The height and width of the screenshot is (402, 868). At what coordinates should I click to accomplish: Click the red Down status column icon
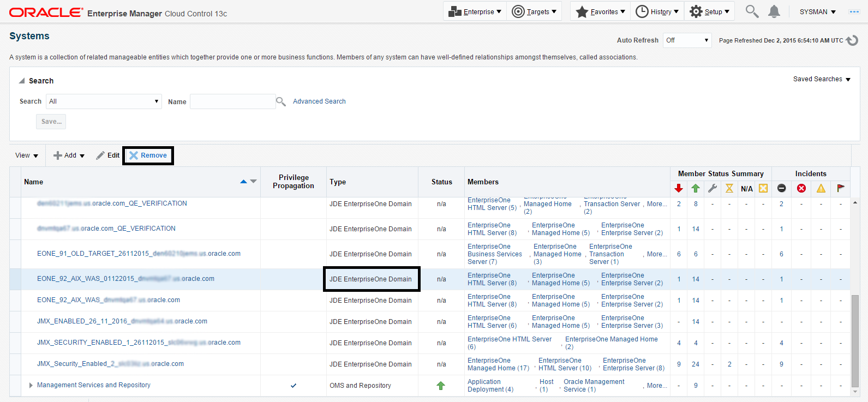(679, 188)
